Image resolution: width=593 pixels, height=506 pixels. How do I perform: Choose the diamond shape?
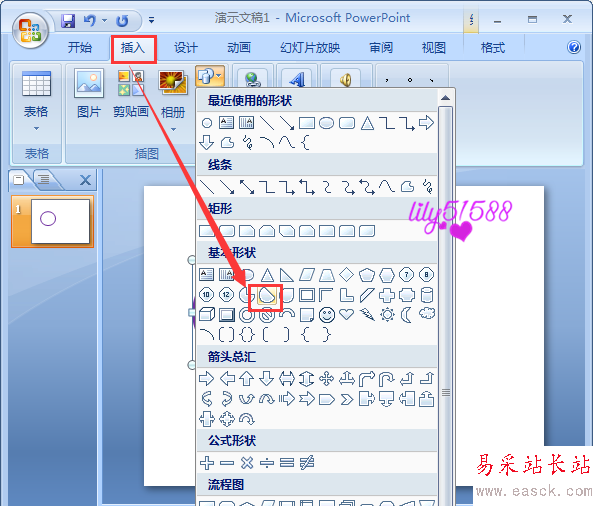pyautogui.click(x=347, y=275)
